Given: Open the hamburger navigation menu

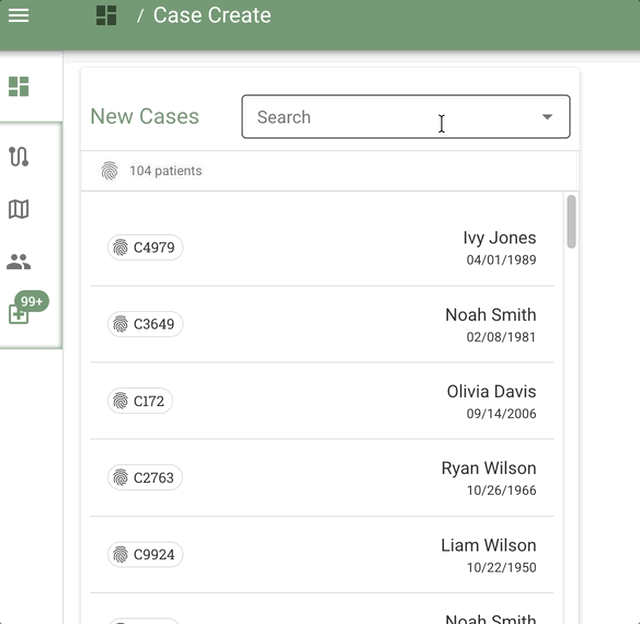Looking at the screenshot, I should coord(18,15).
